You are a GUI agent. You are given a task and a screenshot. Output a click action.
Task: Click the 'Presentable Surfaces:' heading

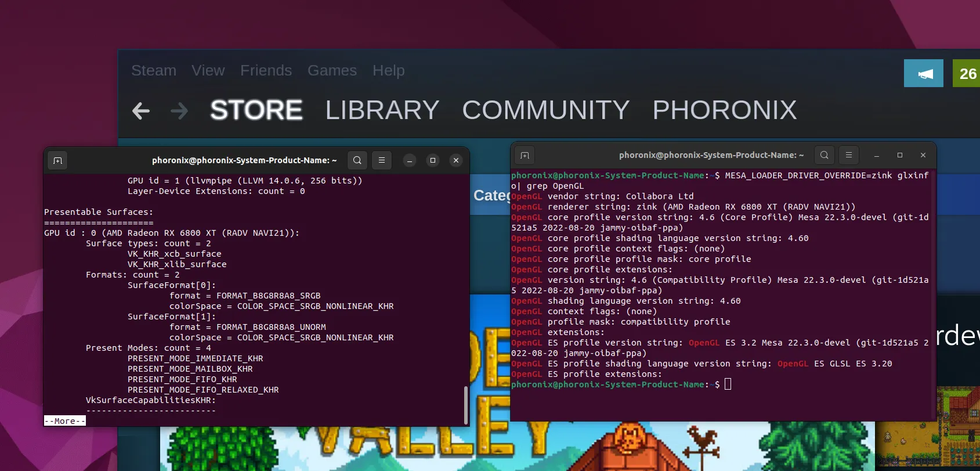coord(99,212)
